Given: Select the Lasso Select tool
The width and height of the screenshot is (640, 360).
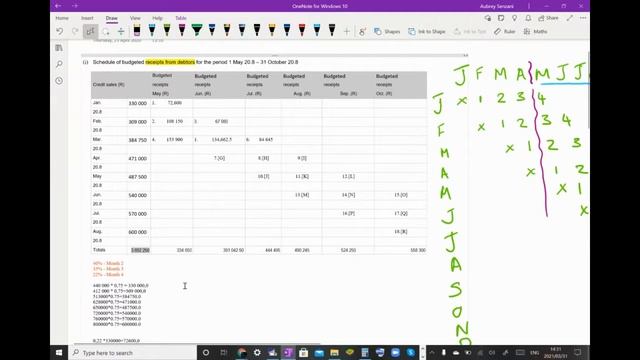Looking at the screenshot, I should tap(106, 31).
